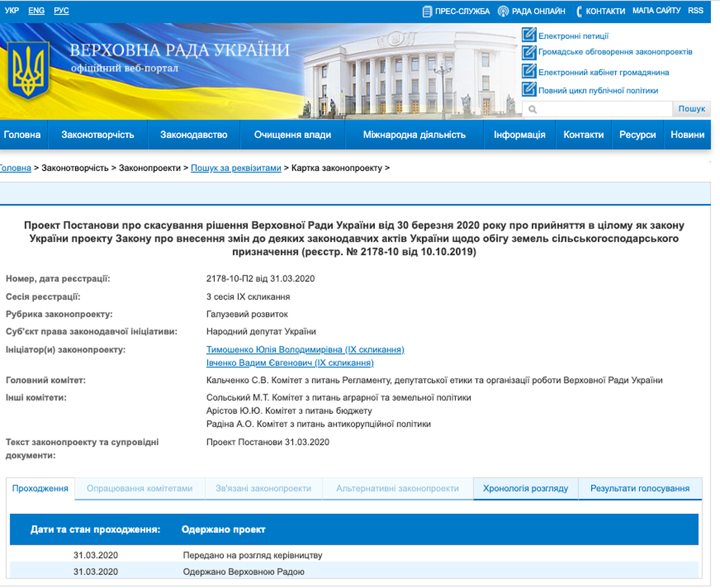Click the Rada Online broadcast icon
Screen dimensions: 720x588
pyautogui.click(x=503, y=11)
